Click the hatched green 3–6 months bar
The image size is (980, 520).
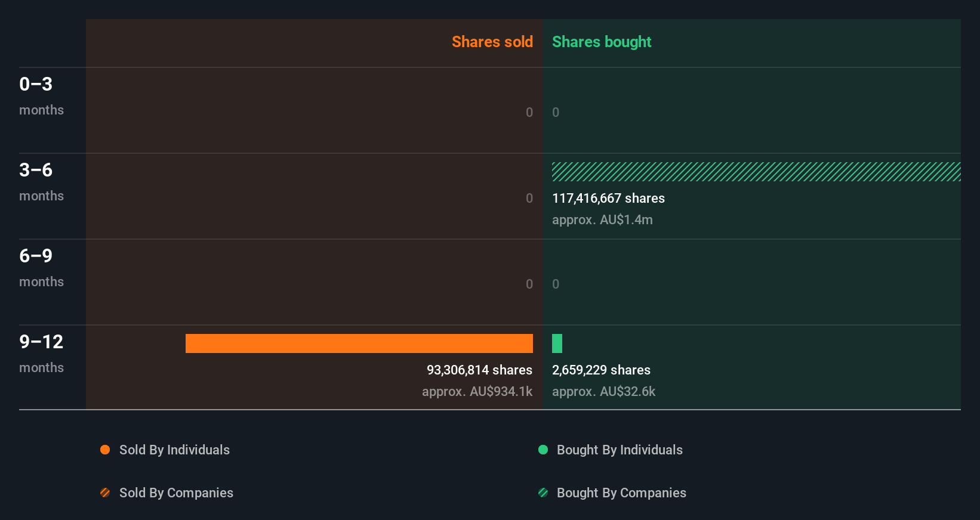pyautogui.click(x=756, y=172)
